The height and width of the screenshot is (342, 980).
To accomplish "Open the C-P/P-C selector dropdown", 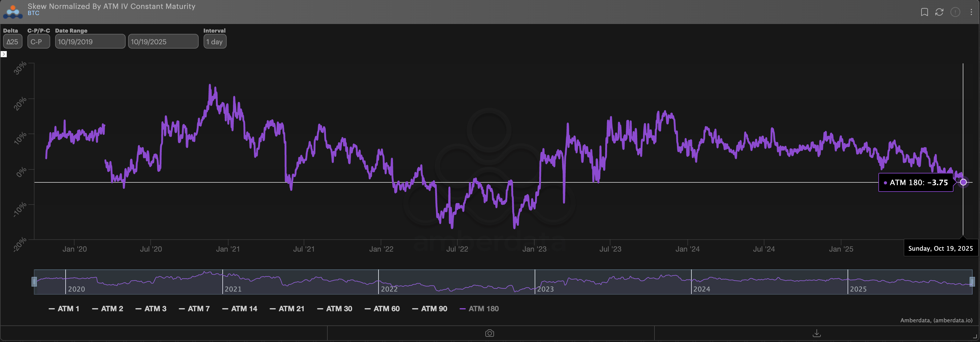I will [x=38, y=42].
